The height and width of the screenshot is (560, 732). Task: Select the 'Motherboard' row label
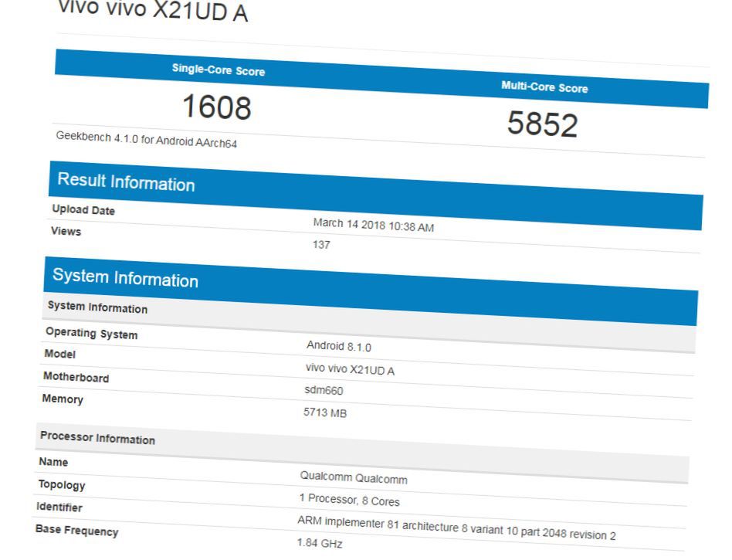pos(76,377)
